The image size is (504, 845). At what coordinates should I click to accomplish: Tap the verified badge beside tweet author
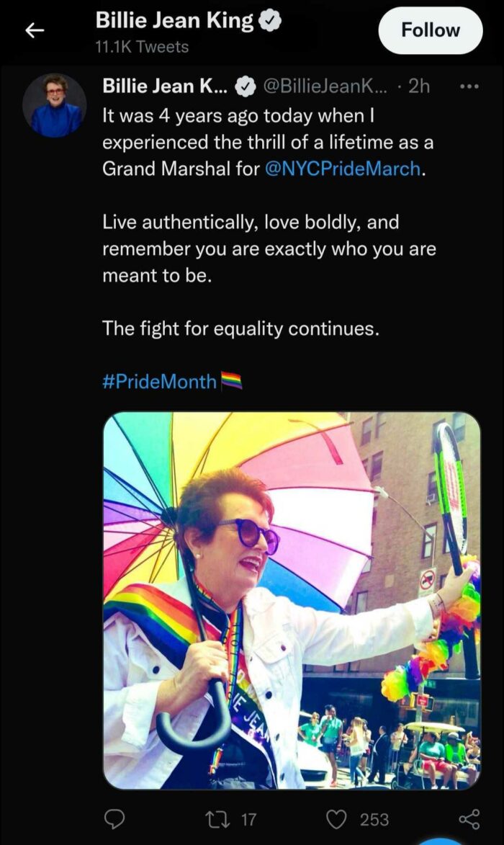click(x=247, y=86)
